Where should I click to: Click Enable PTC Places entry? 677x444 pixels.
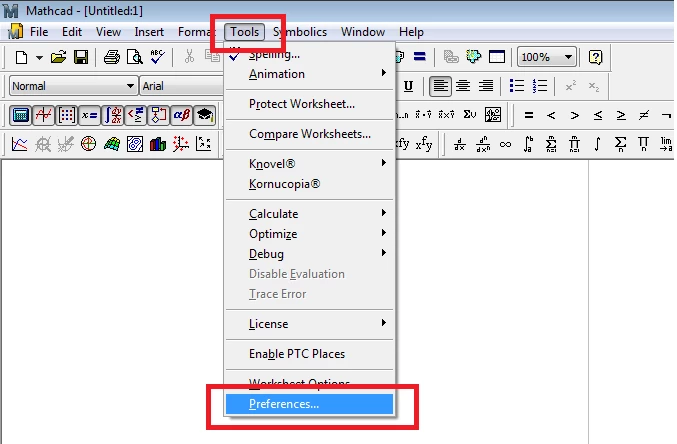[310, 354]
